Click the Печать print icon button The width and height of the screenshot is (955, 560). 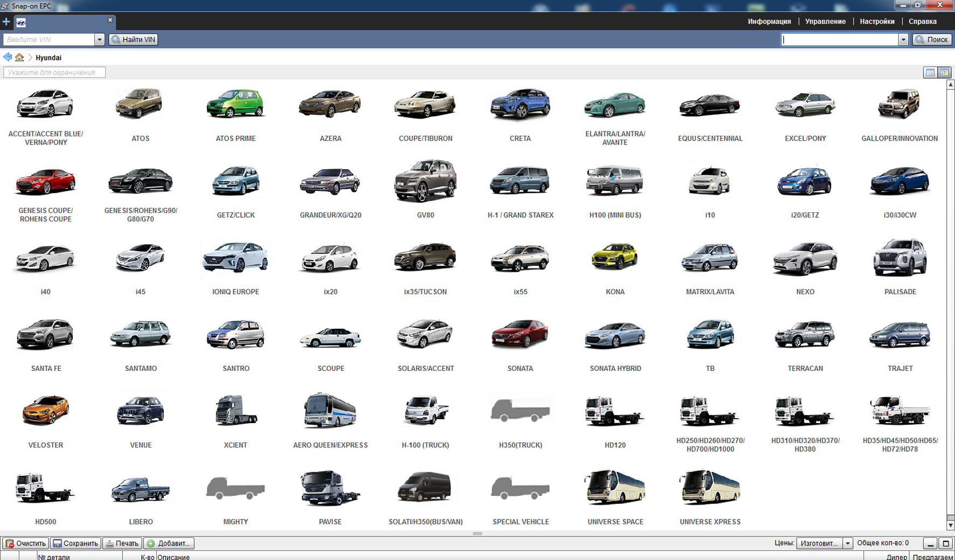[x=122, y=543]
